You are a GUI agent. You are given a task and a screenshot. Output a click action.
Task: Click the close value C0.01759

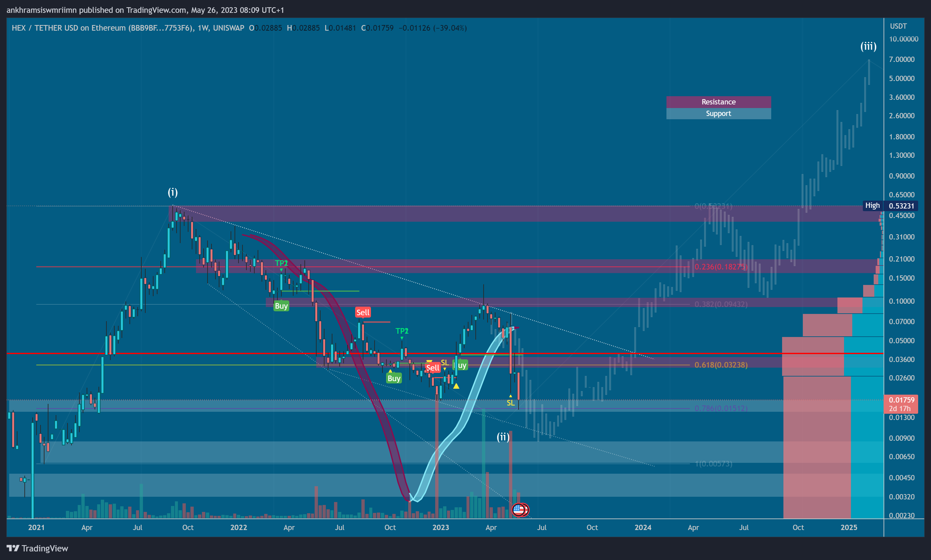click(x=378, y=28)
